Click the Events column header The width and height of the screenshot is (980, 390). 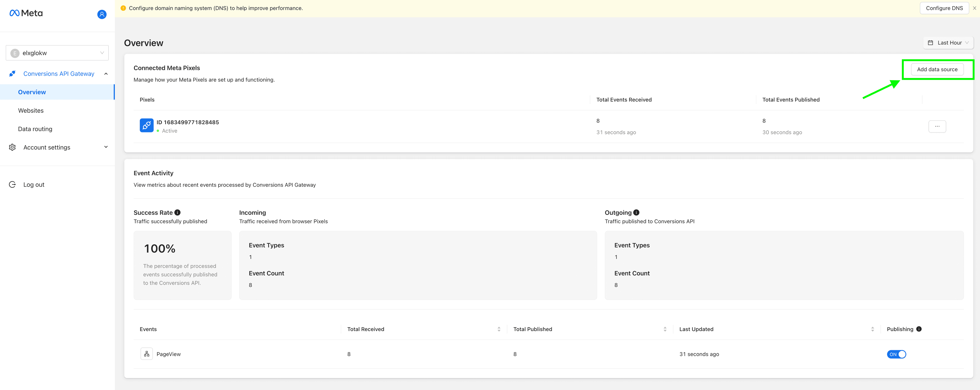tap(148, 330)
